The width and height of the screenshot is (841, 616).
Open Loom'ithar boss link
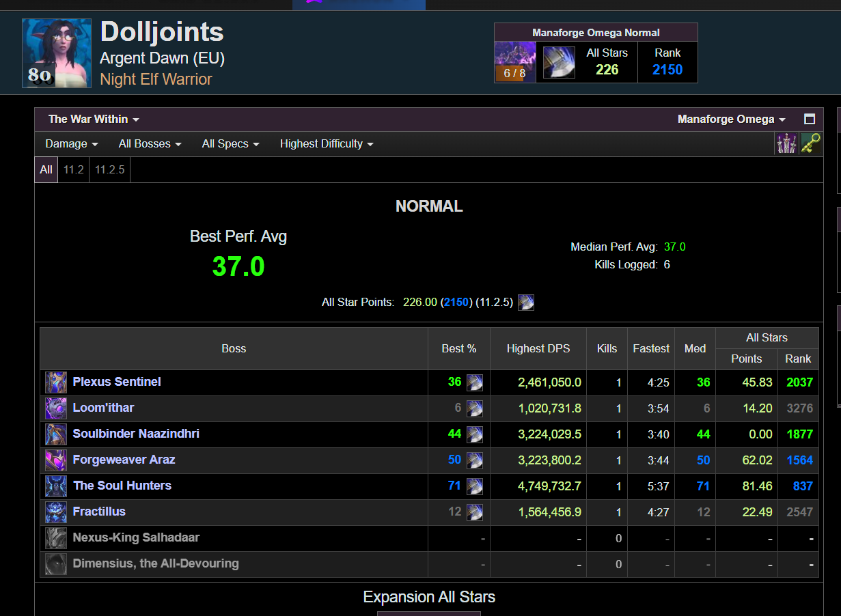click(103, 408)
